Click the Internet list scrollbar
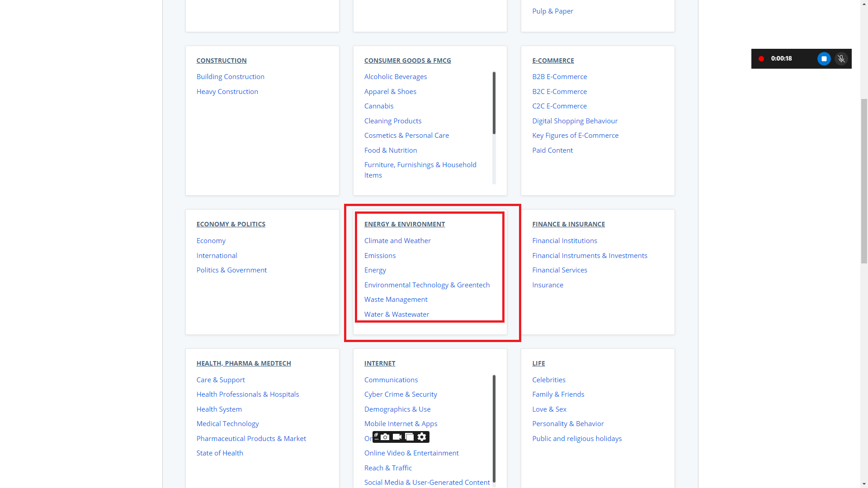The image size is (868, 488). pyautogui.click(x=494, y=428)
